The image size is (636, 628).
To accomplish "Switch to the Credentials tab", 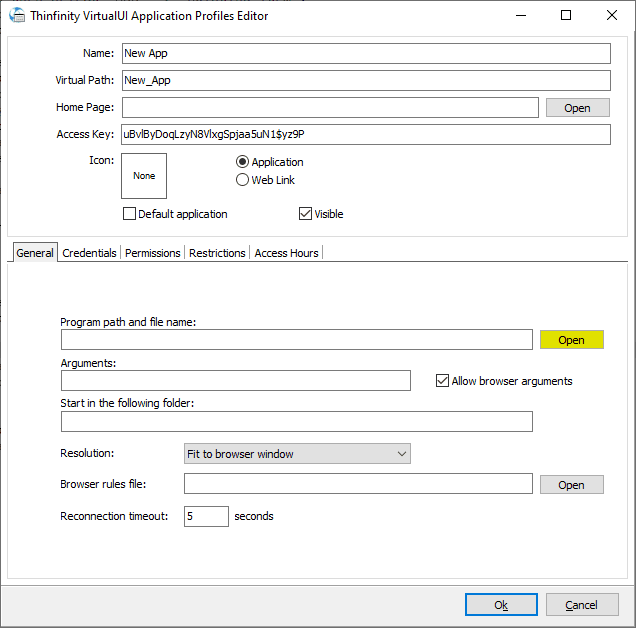I will pos(89,253).
